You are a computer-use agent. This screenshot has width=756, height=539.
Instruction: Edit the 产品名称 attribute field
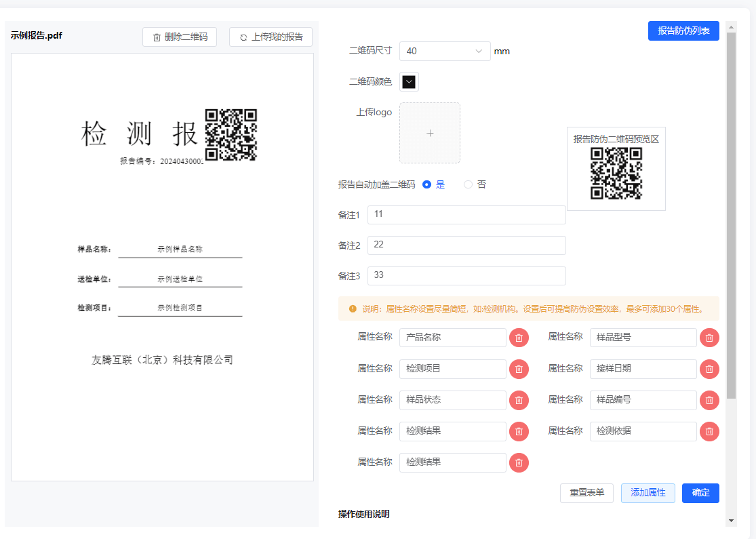coord(453,338)
